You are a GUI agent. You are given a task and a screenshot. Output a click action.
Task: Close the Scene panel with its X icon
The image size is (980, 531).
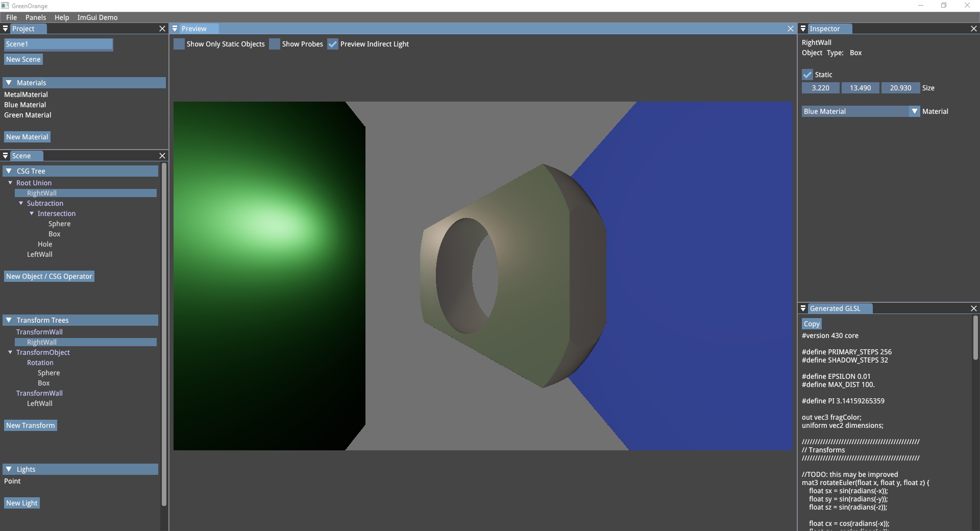pos(162,156)
